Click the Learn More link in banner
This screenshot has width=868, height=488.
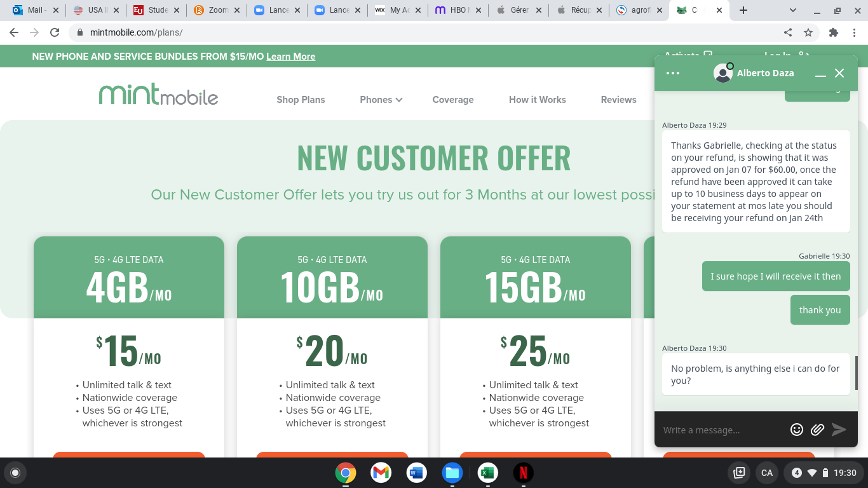coord(290,57)
